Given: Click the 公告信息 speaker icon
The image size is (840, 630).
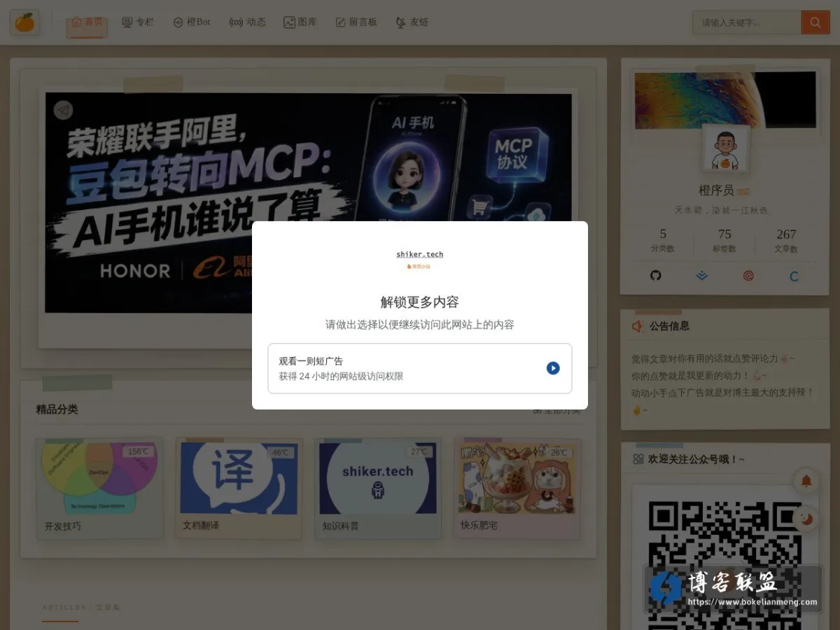Looking at the screenshot, I should 638,326.
